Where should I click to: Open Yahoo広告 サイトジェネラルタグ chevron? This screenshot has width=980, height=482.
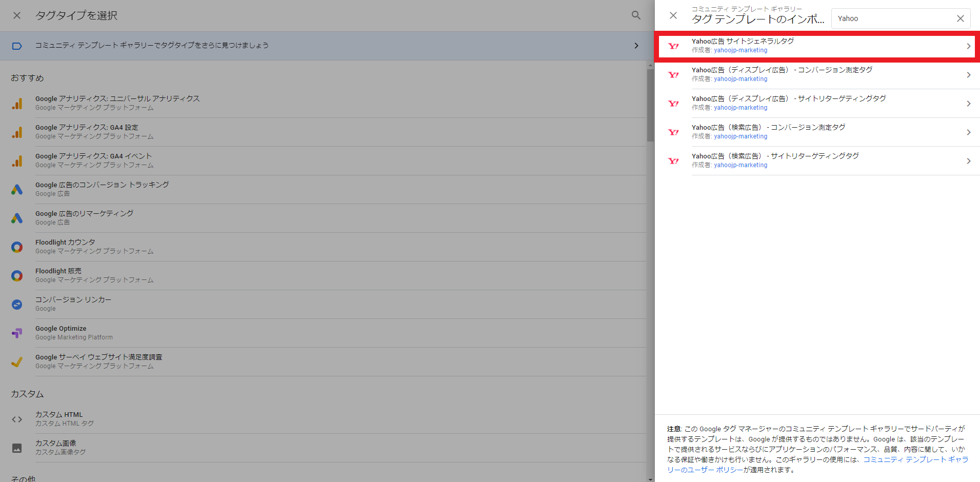[x=969, y=46]
